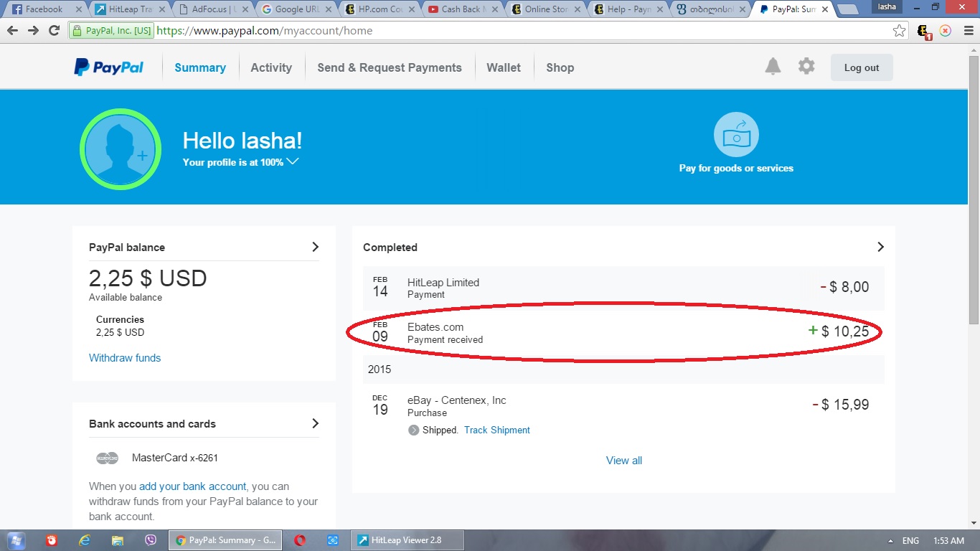The width and height of the screenshot is (980, 551).
Task: Click the Ebates extension icon in the toolbar
Action: click(924, 32)
